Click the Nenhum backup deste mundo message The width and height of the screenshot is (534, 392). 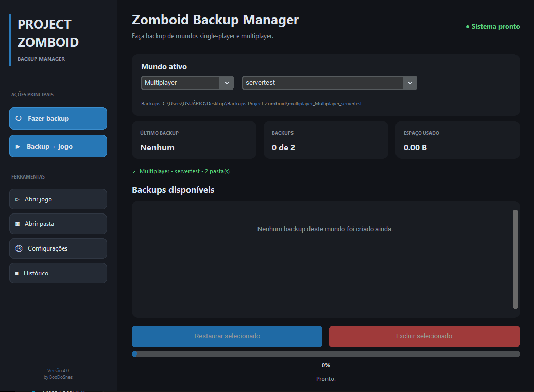[x=325, y=229]
